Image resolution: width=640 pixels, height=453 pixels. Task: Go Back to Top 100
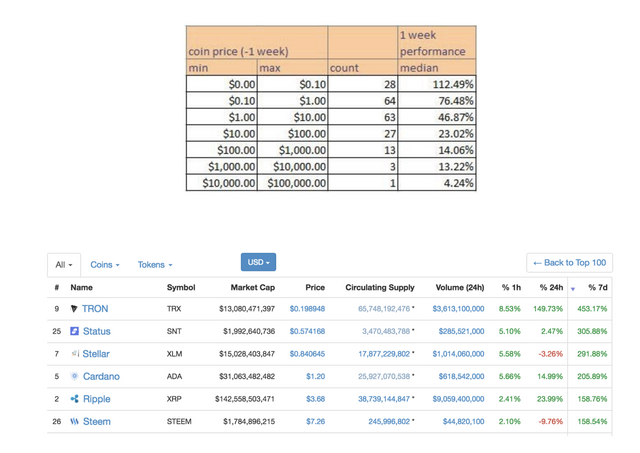click(x=569, y=263)
